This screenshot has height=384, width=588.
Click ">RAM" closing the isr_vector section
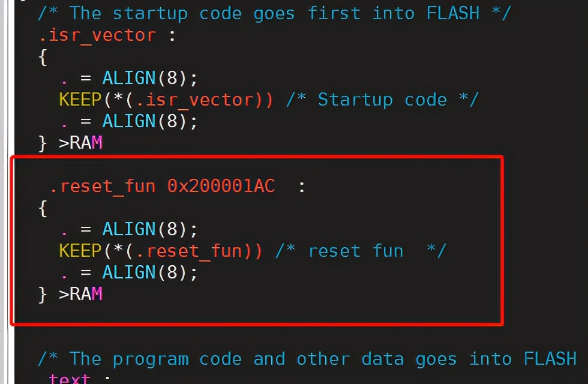(x=80, y=143)
